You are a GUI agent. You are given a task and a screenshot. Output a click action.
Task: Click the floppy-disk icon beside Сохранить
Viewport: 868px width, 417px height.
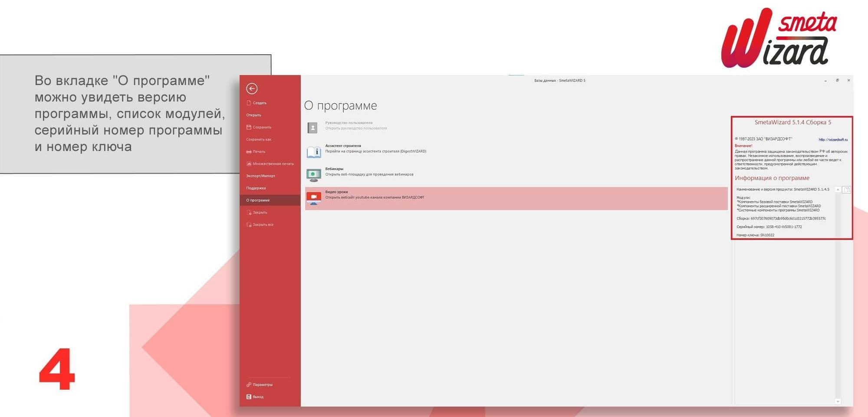tap(249, 127)
